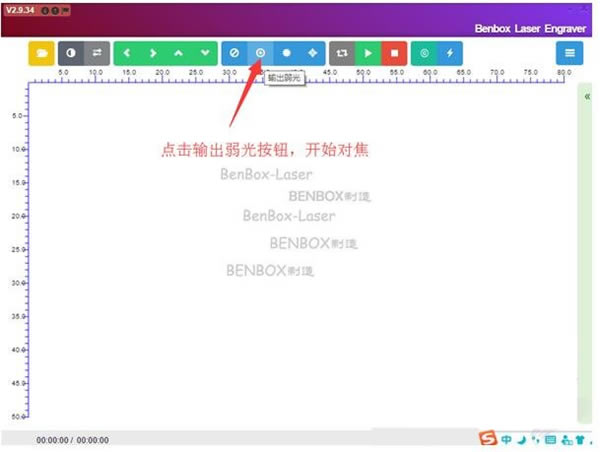Click the teal circular target icon
The width and height of the screenshot is (600, 452).
pos(424,53)
